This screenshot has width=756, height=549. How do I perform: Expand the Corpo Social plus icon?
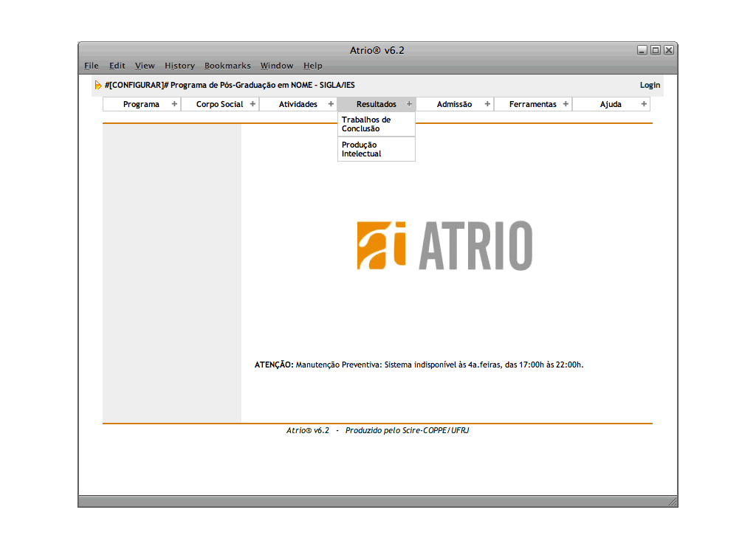252,104
